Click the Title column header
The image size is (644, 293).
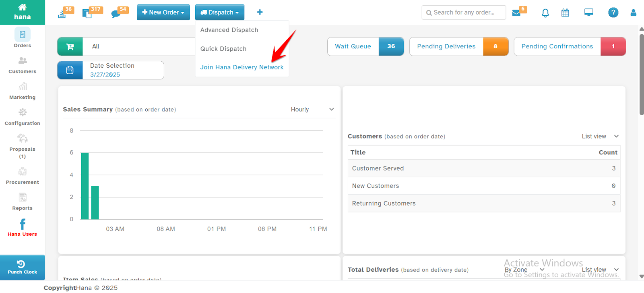click(x=358, y=152)
